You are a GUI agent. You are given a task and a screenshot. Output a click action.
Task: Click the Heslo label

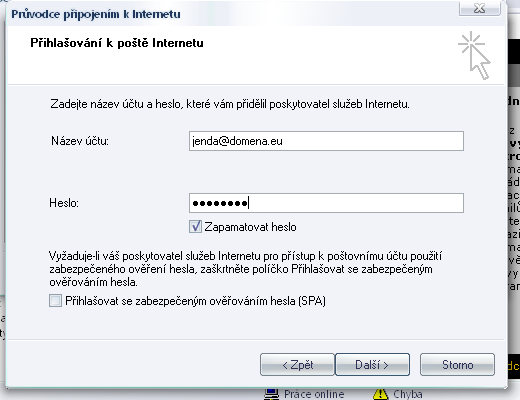pyautogui.click(x=64, y=203)
